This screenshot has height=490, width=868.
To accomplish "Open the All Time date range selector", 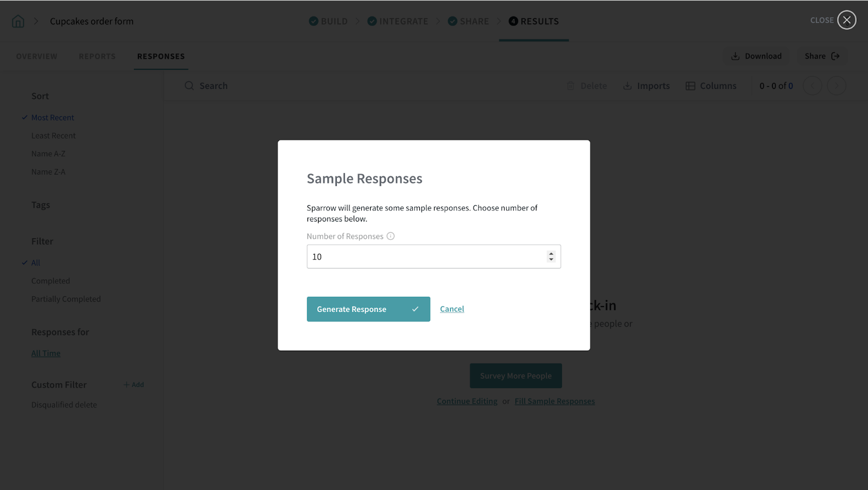I will 46,353.
